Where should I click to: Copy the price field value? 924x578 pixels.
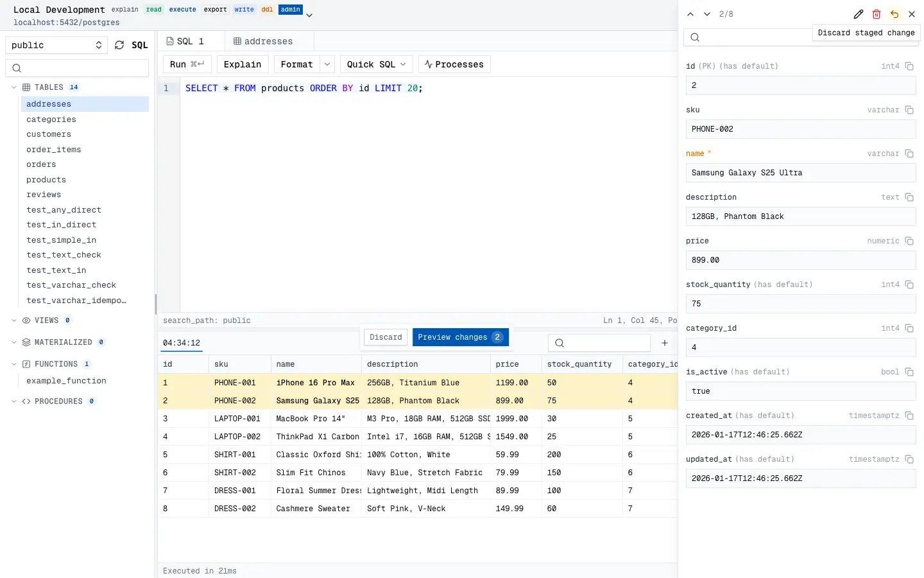(x=909, y=241)
